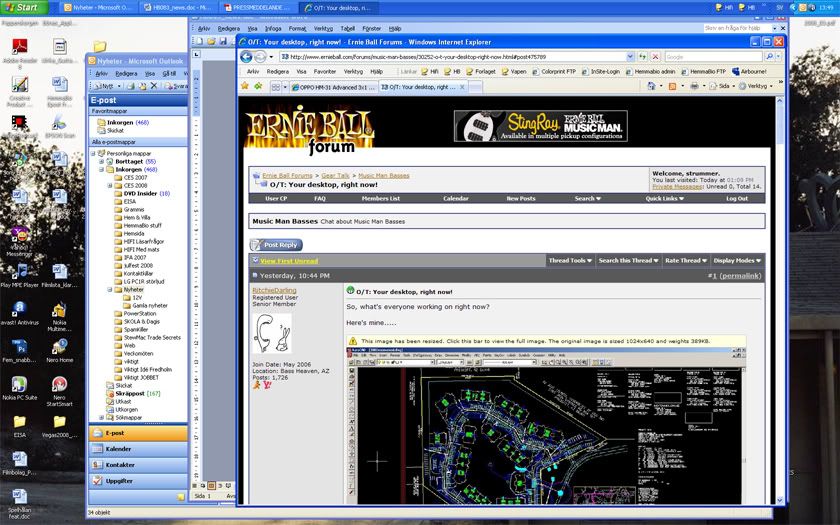
Task: Open the Verktyg menu in IE menu bar
Action: tap(352, 71)
